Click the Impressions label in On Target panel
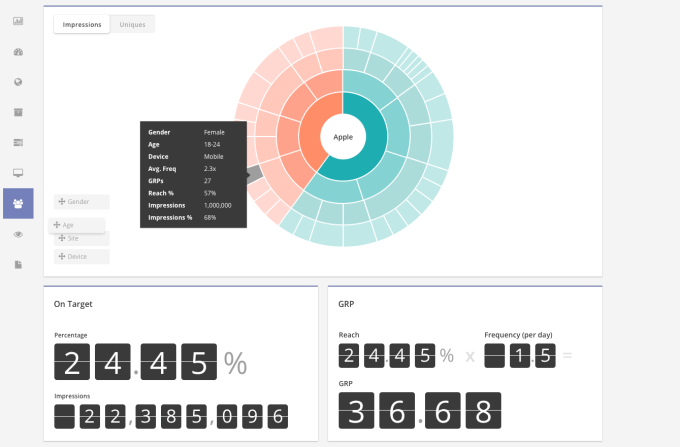680x447 pixels. point(72,396)
